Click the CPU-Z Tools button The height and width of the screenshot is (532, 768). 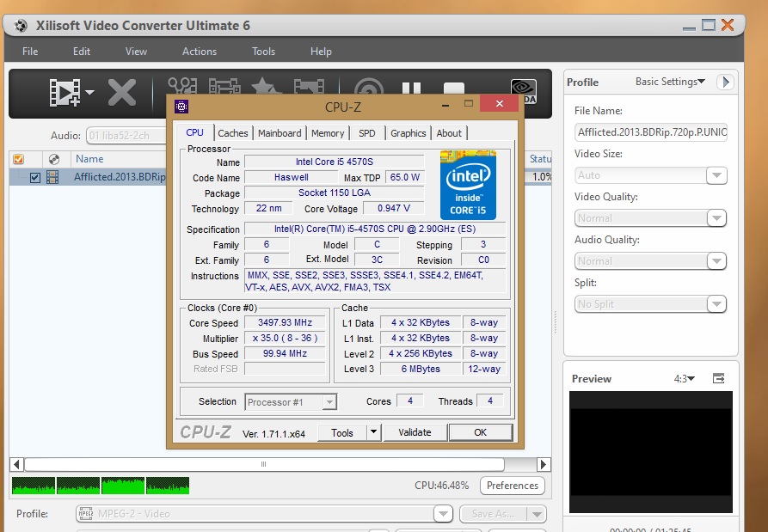pos(342,432)
